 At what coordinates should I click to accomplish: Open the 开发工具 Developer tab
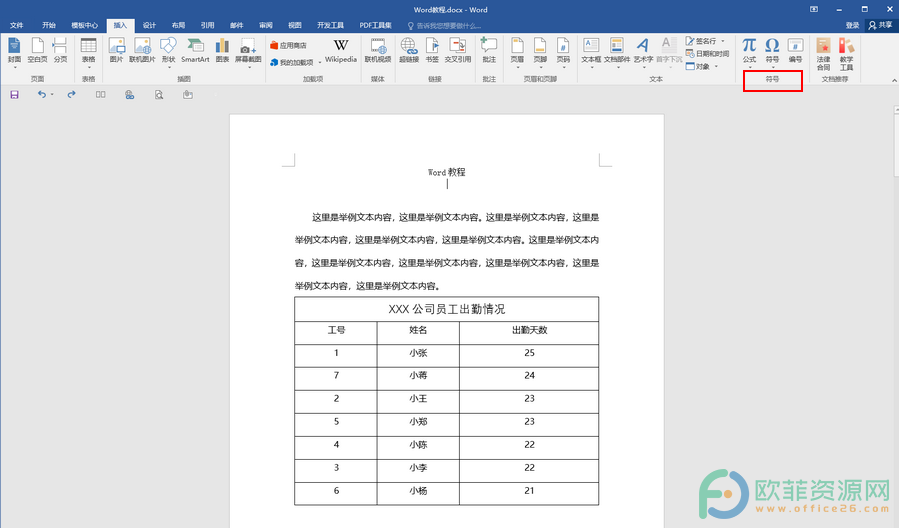pos(330,25)
